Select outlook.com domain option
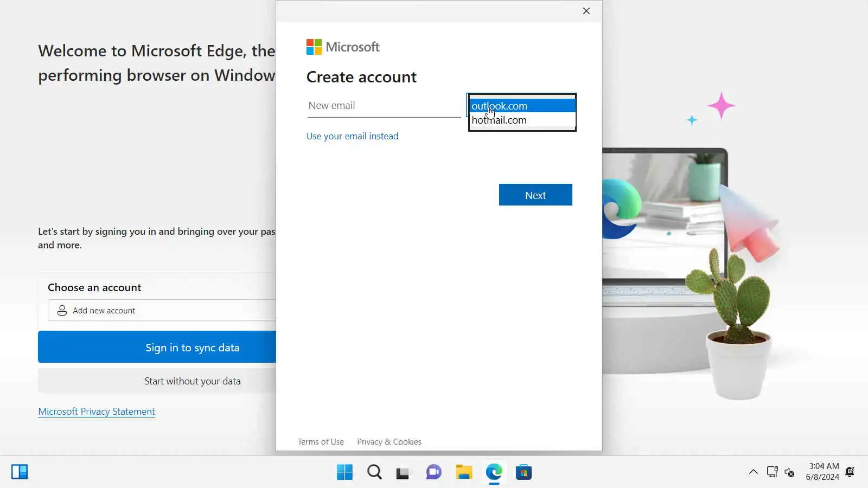 tap(522, 106)
